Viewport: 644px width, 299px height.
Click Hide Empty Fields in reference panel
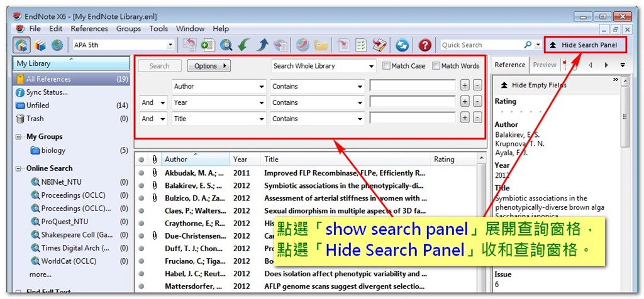point(534,85)
